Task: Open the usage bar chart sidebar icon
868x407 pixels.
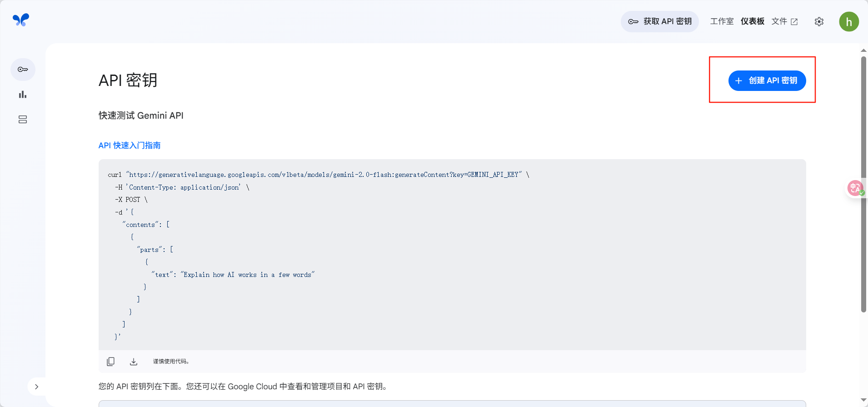Action: click(x=23, y=95)
